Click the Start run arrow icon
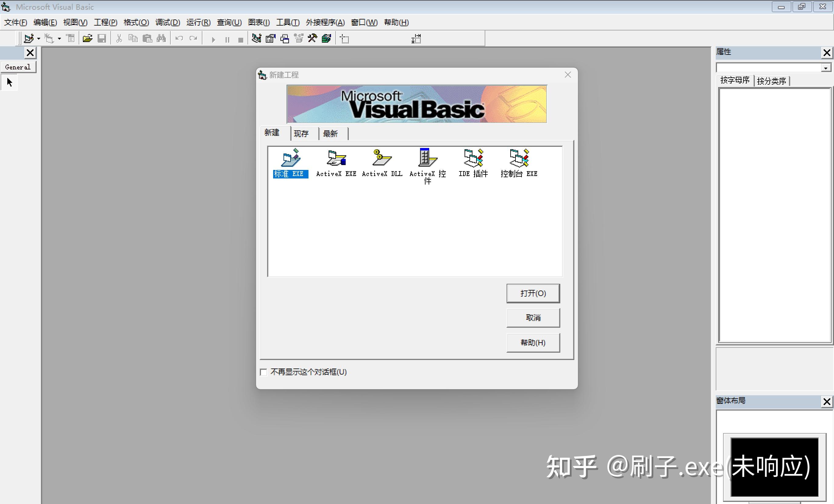The image size is (834, 504). coord(213,40)
